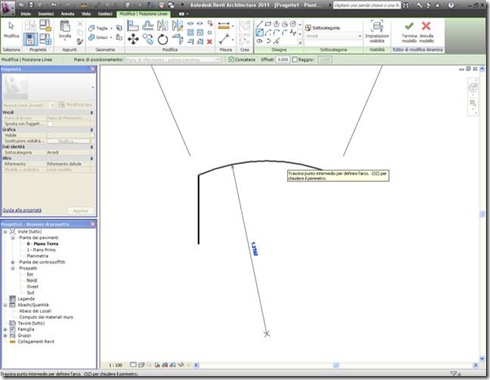
Task: Expand Piante dei controsoffitti node
Action: click(x=13, y=262)
